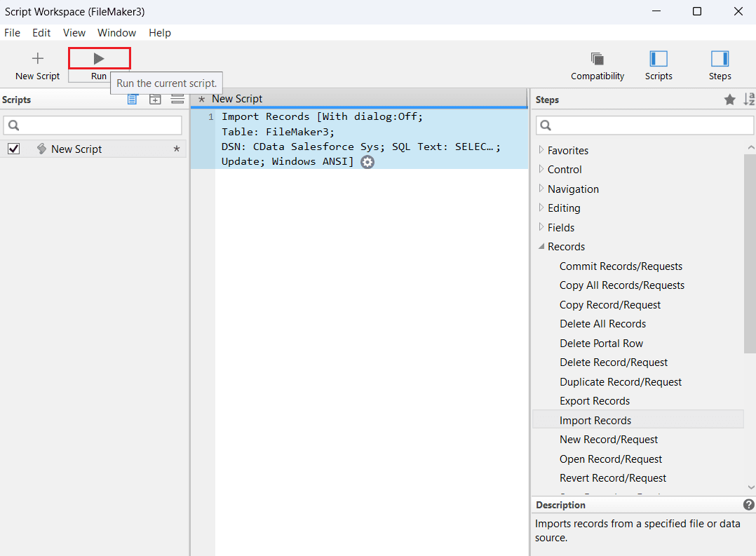Viewport: 756px width, 556px height.
Task: Uncheck the New Script checkbox
Action: (13, 149)
